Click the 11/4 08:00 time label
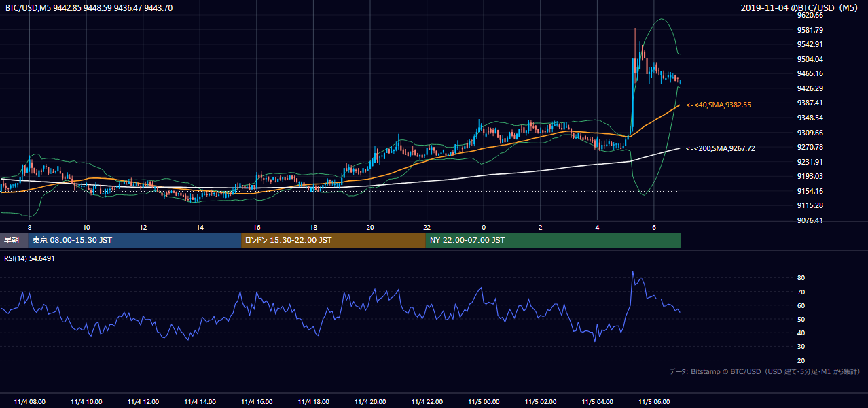The image size is (868, 408). [29, 401]
